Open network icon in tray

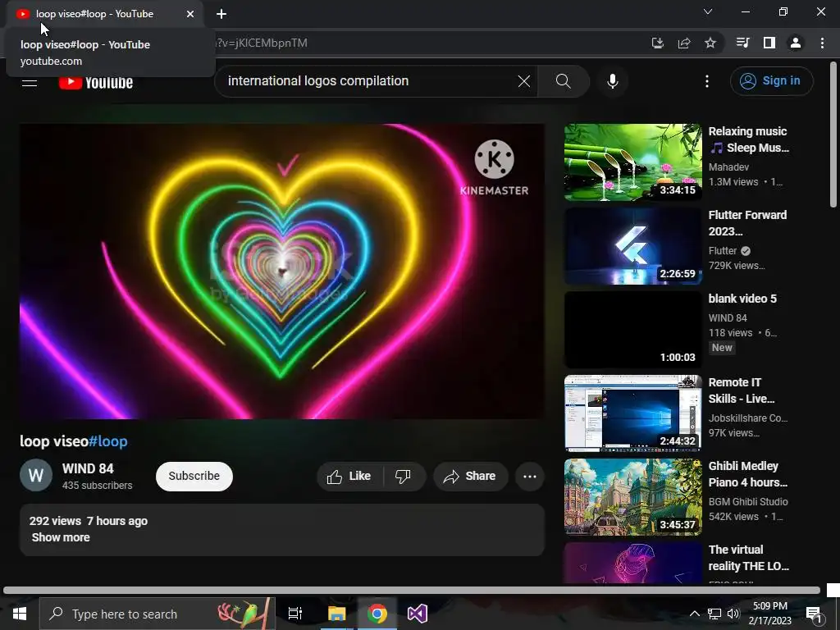[714, 614]
